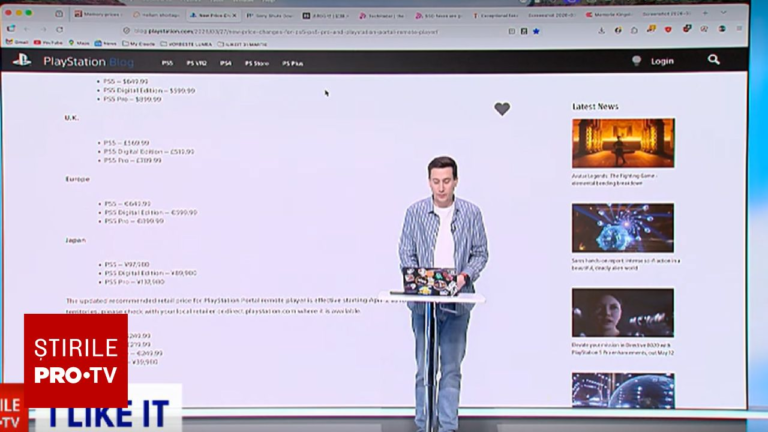Open the PS5 navigation menu item
Screen dimensions: 768x432
pos(167,63)
